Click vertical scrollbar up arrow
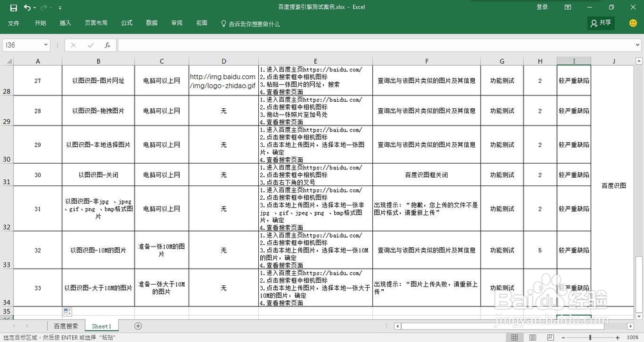The height and width of the screenshot is (342, 644). tap(639, 61)
